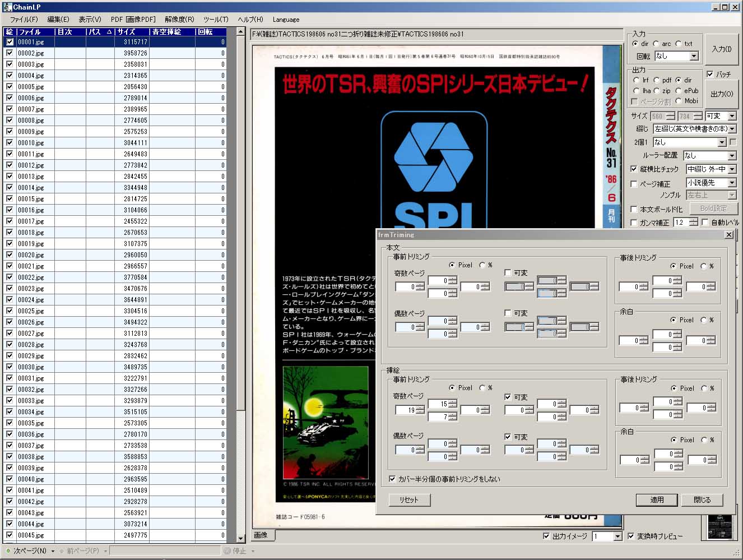Image resolution: width=743 pixels, height=560 pixels.
Task: Sort by the サイズ column header
Action: click(132, 32)
